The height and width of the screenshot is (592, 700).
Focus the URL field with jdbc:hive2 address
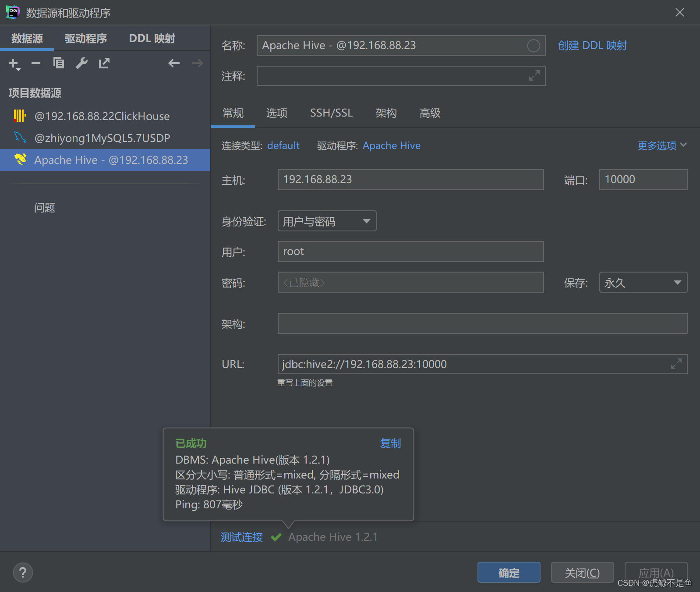[x=482, y=364]
